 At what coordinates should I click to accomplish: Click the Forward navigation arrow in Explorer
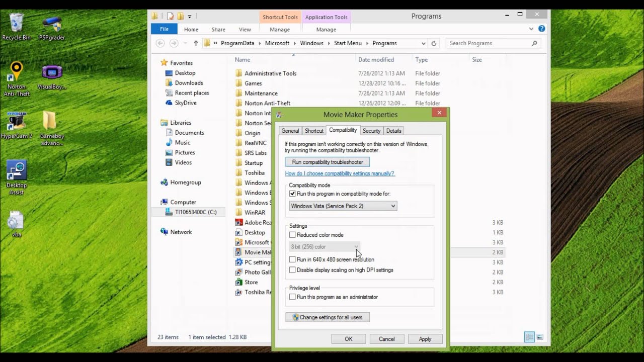[x=174, y=43]
